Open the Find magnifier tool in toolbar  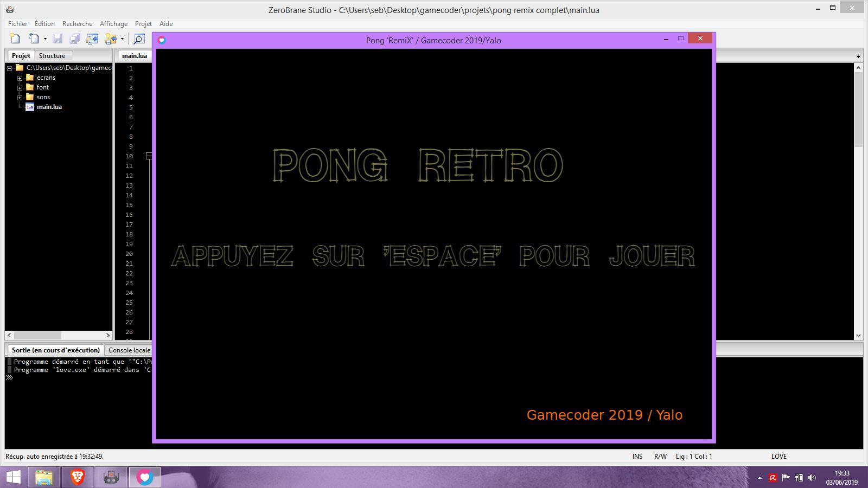point(139,38)
